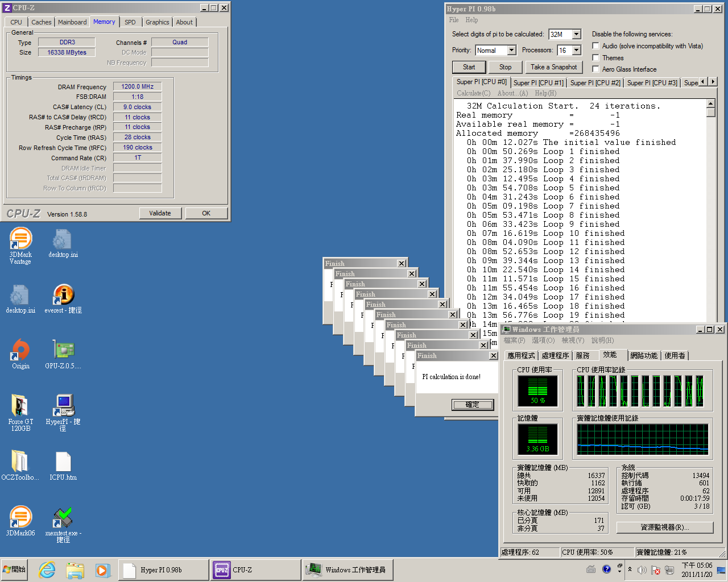Viewport: 728px width, 582px height.
Task: Open Task Manager 檢視(V) menu
Action: click(573, 340)
